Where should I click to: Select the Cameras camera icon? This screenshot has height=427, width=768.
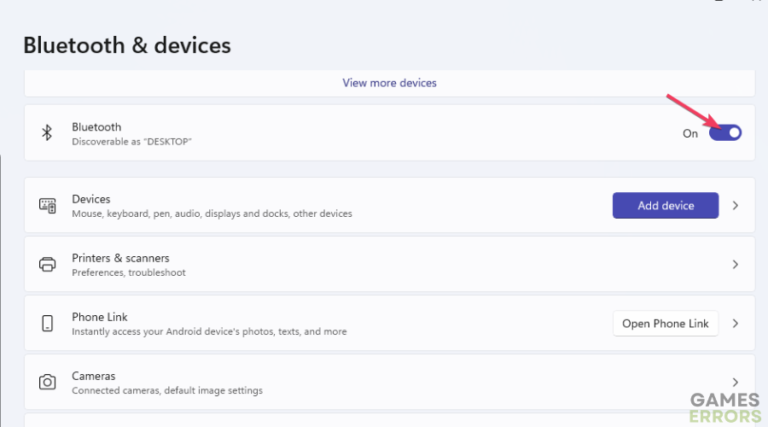(x=47, y=382)
